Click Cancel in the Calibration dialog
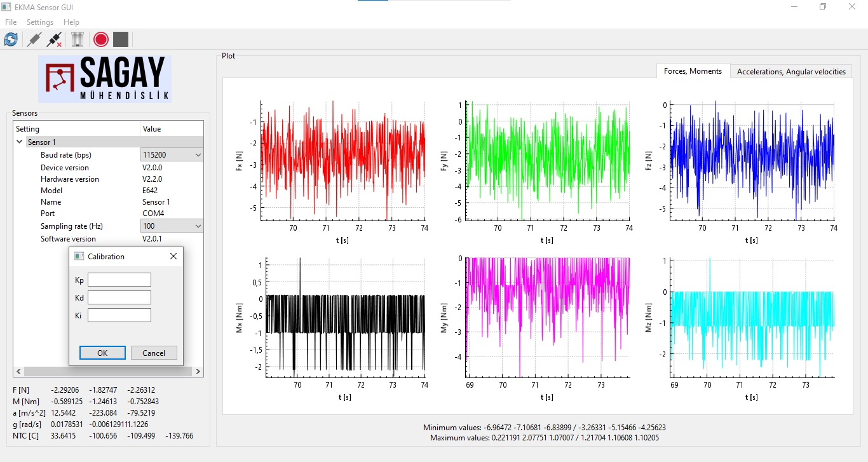 tap(154, 353)
